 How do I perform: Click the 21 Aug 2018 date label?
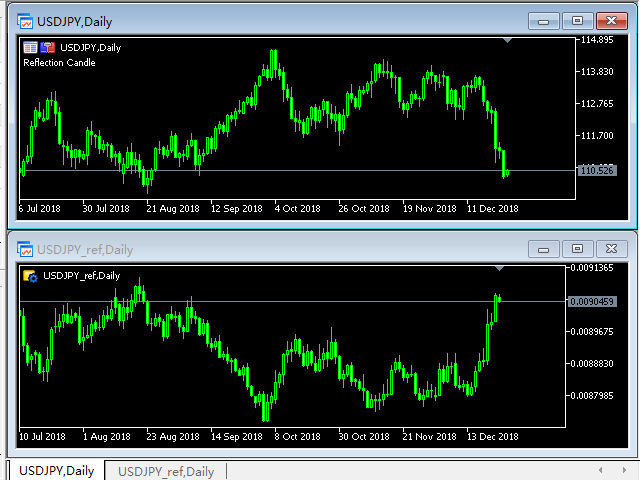[173, 209]
